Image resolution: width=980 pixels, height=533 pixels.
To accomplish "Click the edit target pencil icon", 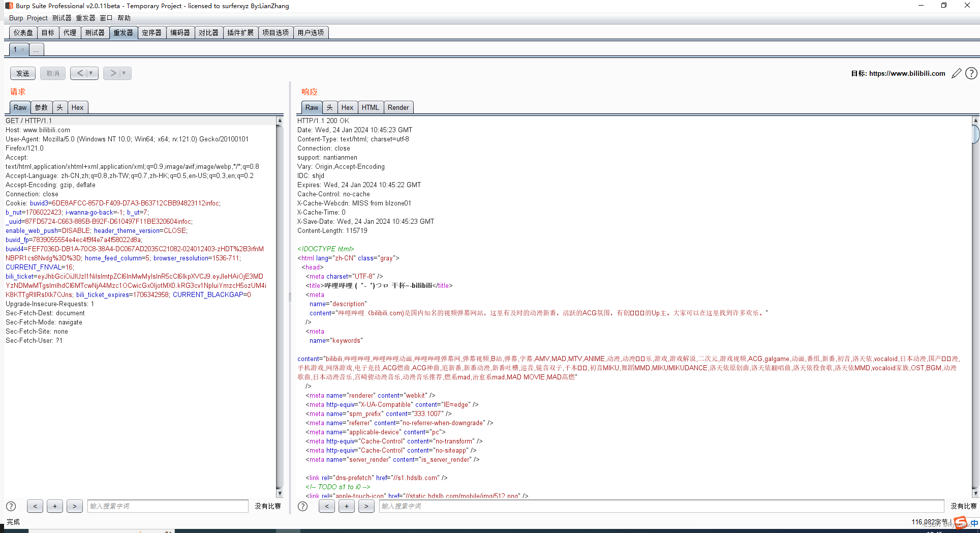I will pyautogui.click(x=957, y=73).
